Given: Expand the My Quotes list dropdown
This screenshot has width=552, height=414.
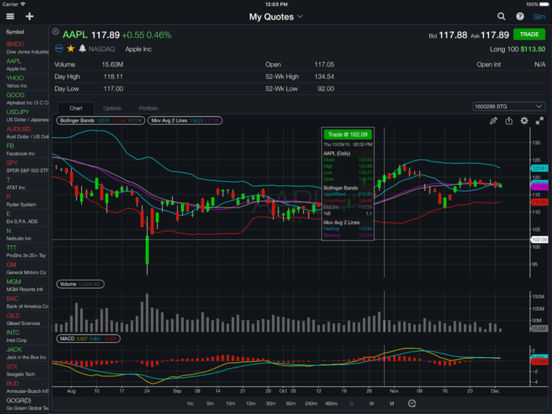Looking at the screenshot, I should [x=276, y=17].
